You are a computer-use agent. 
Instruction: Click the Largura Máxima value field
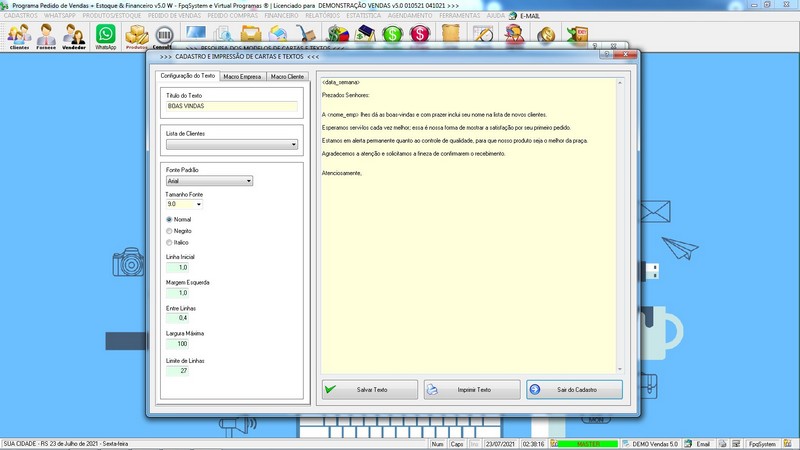tap(178, 344)
